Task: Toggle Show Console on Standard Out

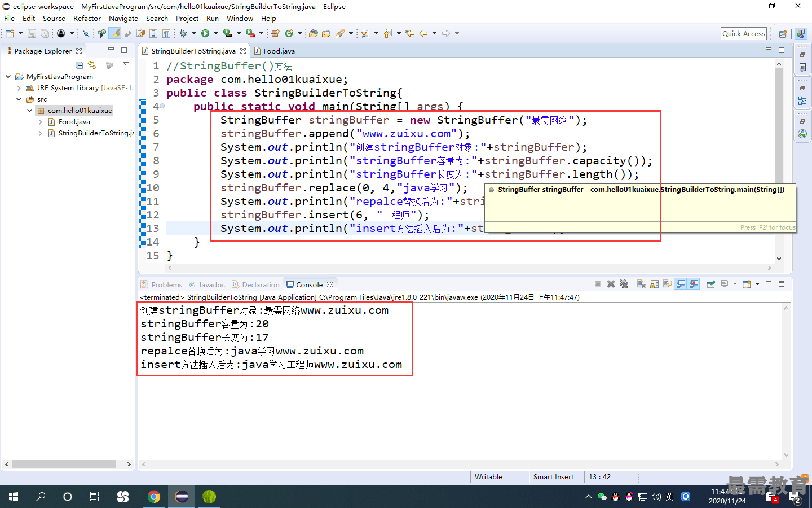Action: click(681, 284)
